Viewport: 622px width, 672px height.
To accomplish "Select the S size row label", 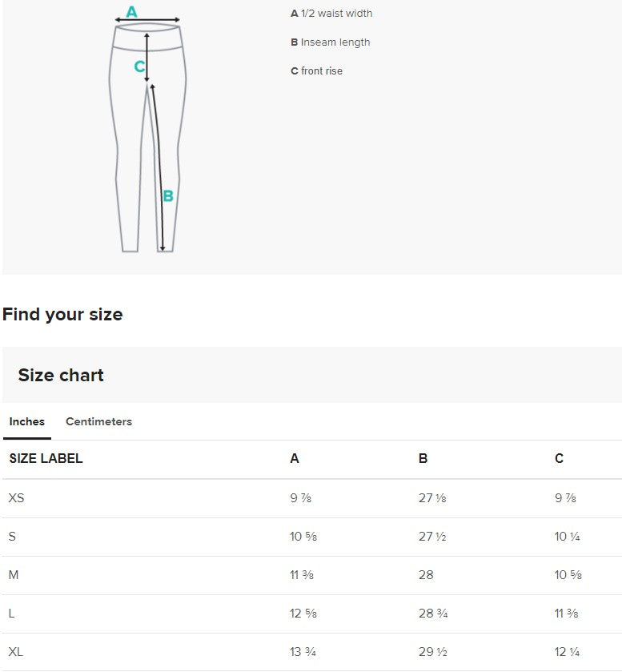I will (12, 537).
